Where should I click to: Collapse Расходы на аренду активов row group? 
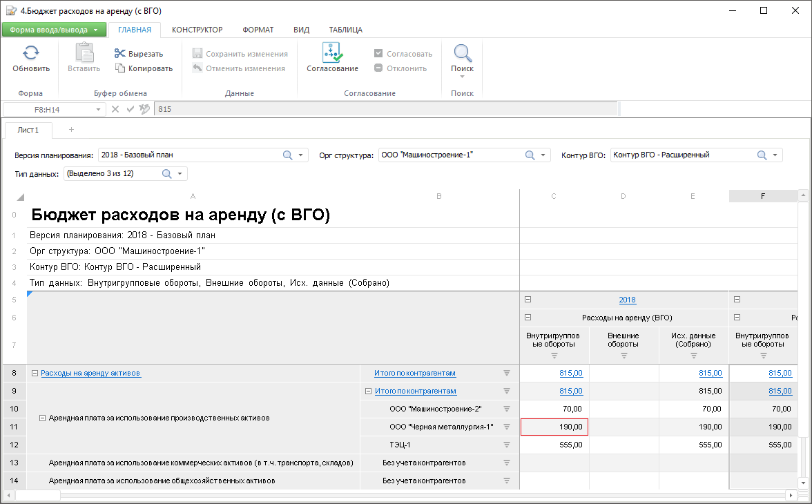[x=34, y=374]
